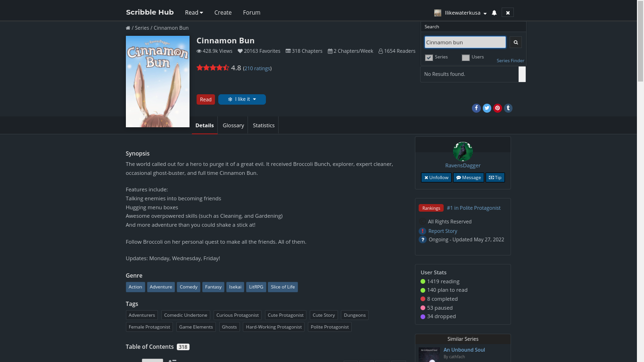Open the Report Story link
Viewport: 644px width, 362px height.
pos(443,231)
